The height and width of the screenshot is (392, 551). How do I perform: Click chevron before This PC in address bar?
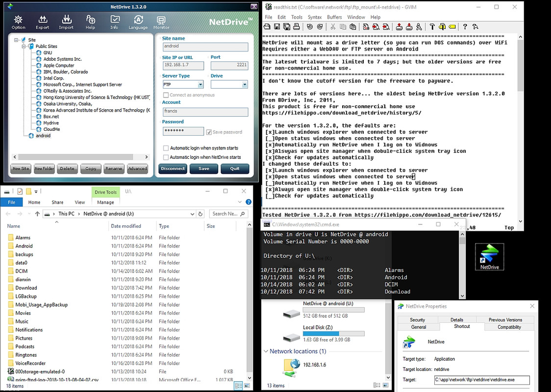(x=54, y=214)
